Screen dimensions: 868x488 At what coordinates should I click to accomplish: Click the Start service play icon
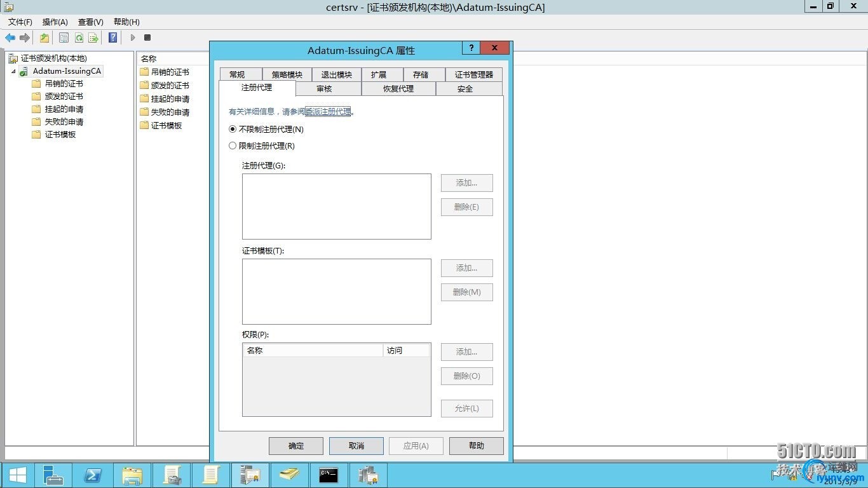point(133,37)
